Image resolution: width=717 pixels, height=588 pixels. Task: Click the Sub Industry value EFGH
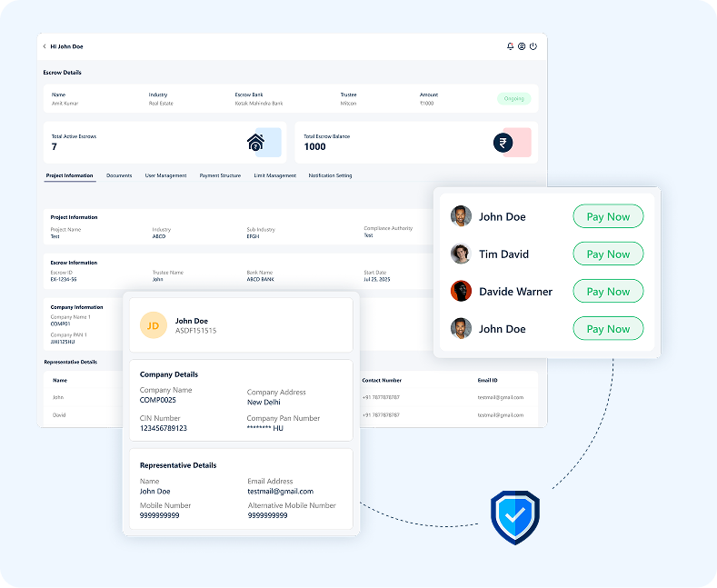(x=253, y=236)
